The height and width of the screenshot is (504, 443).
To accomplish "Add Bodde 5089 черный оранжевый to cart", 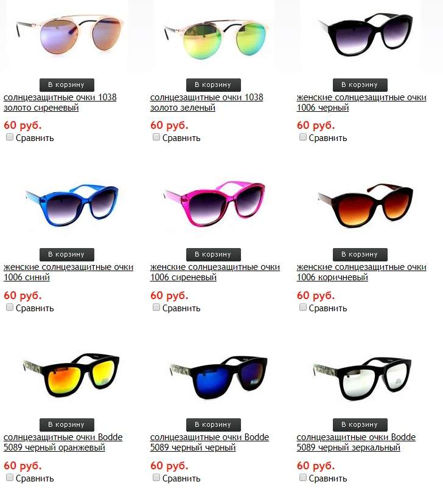I will click(x=67, y=424).
